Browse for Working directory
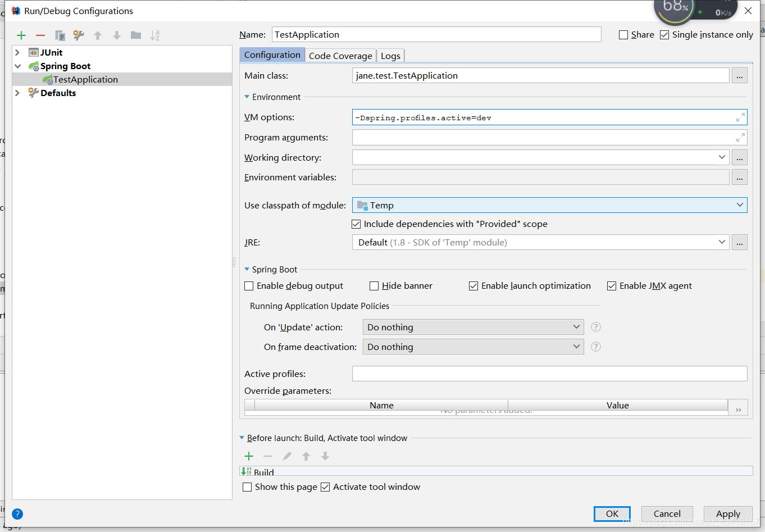 [x=740, y=157]
